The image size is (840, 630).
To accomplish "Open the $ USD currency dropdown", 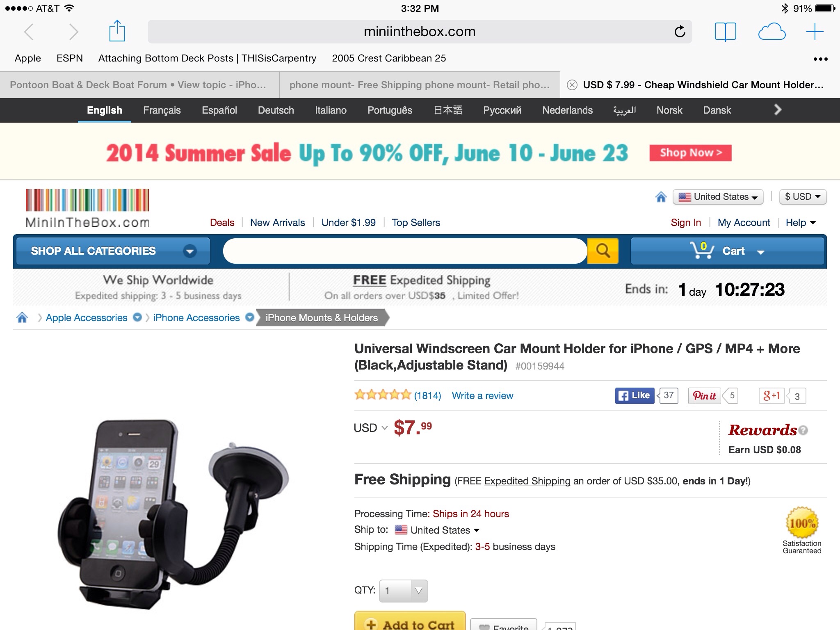I will tap(803, 197).
